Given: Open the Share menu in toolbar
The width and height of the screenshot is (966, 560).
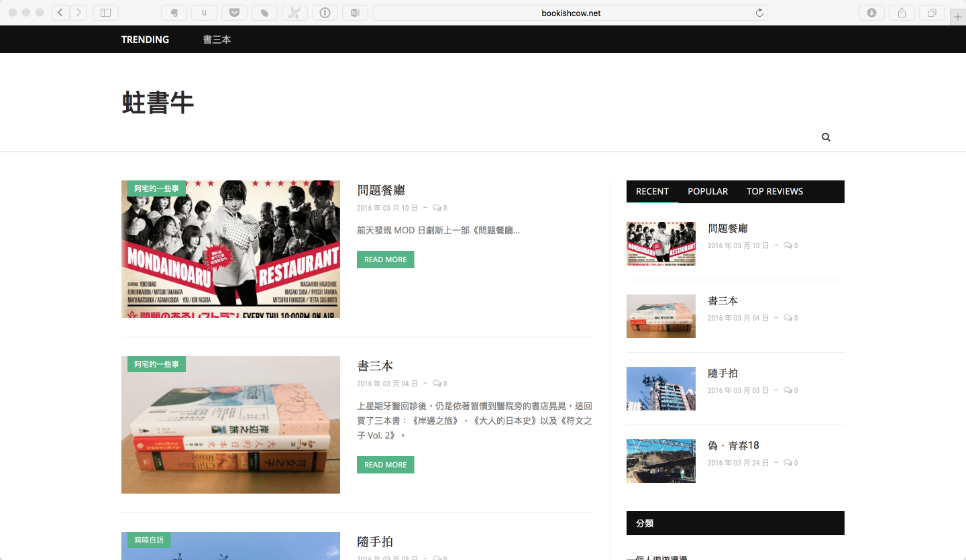Looking at the screenshot, I should coord(902,13).
